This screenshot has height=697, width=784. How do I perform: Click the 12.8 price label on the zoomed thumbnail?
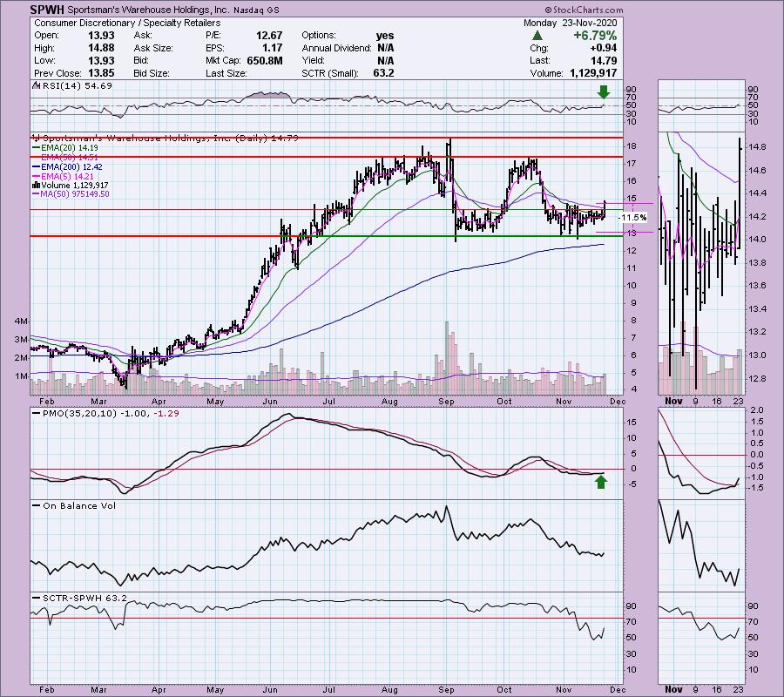756,378
